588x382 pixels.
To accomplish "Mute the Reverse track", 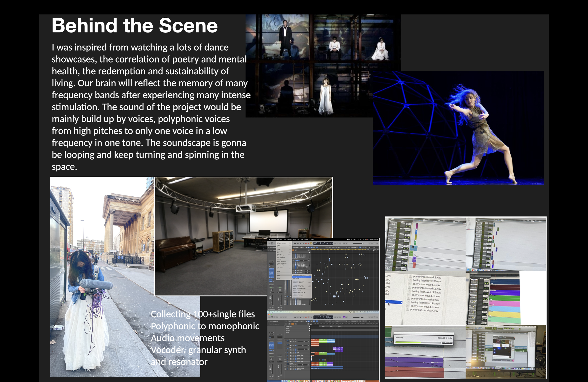I will point(290,365).
